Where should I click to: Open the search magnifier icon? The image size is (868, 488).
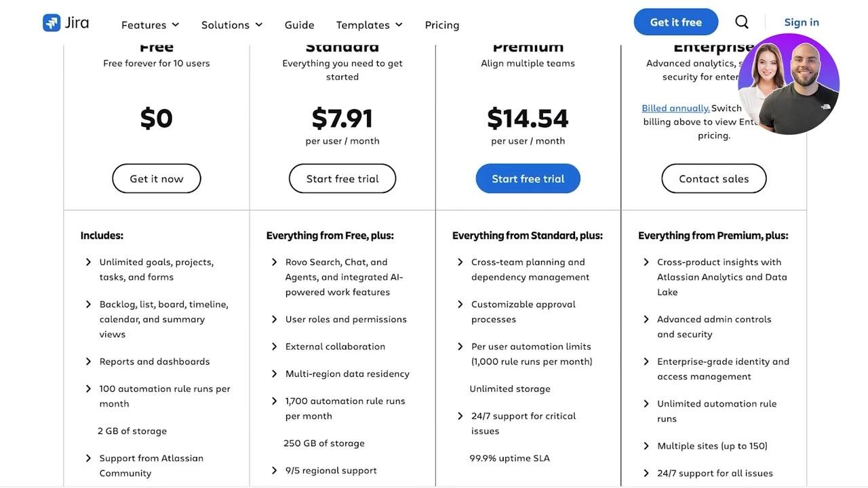pyautogui.click(x=742, y=22)
